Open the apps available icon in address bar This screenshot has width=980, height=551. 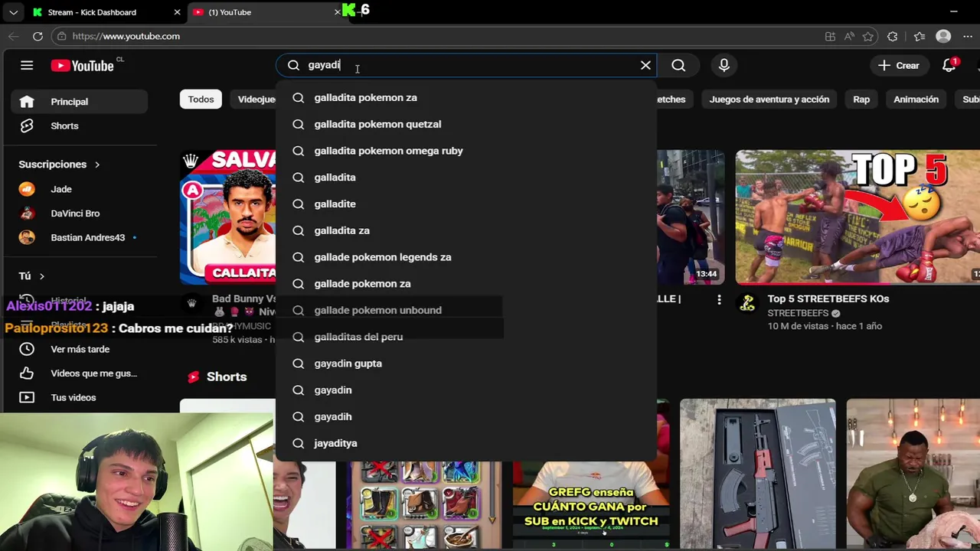pos(830,36)
